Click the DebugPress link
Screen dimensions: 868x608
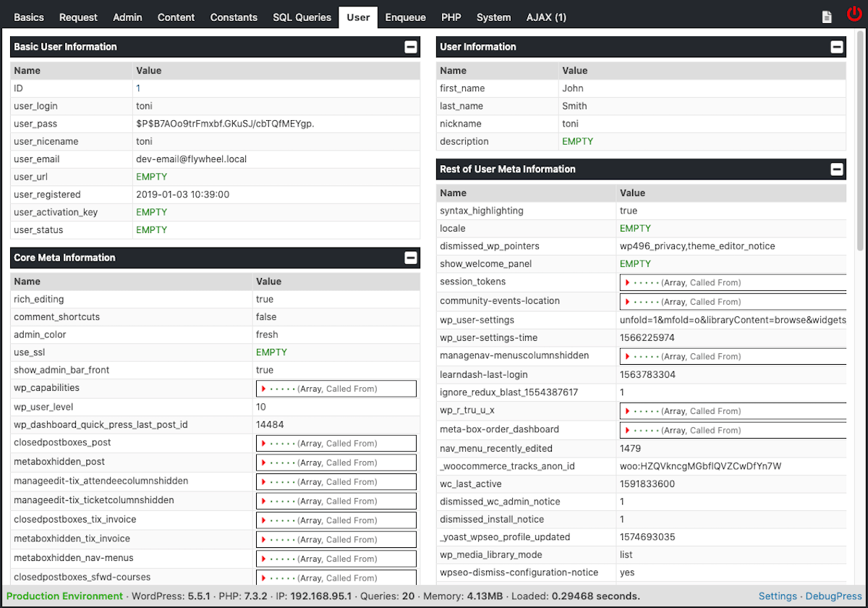point(834,596)
